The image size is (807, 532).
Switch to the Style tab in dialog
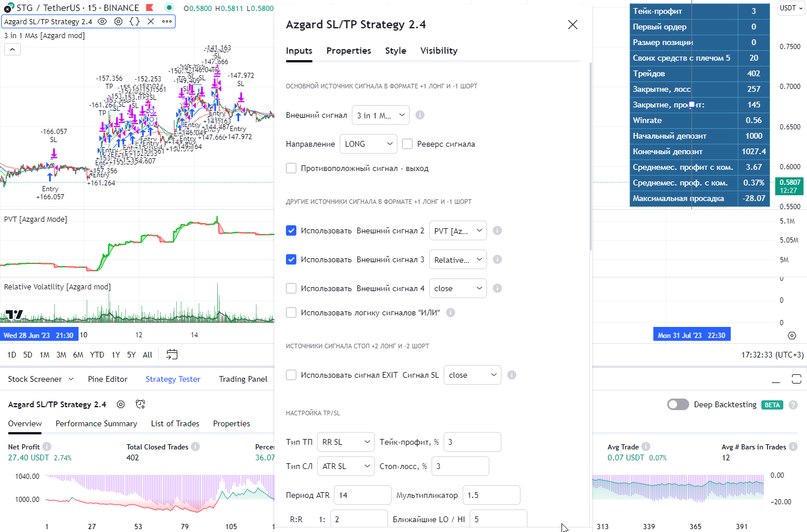pos(395,51)
